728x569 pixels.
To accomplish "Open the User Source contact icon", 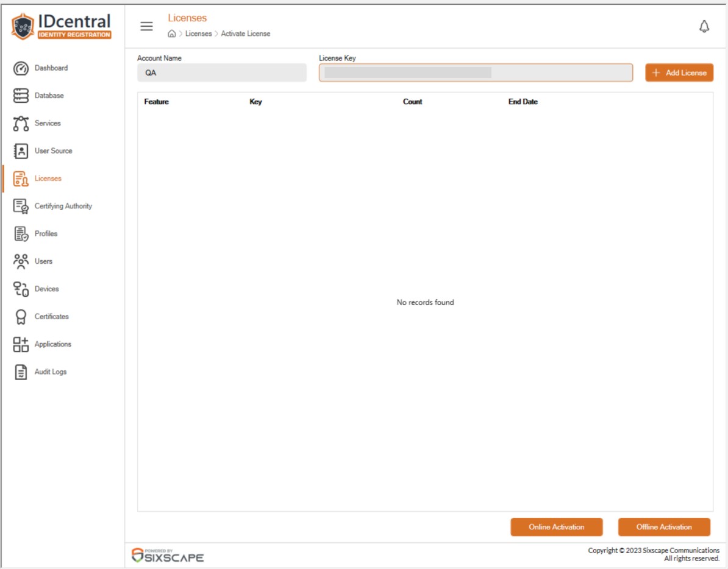I will (x=21, y=150).
